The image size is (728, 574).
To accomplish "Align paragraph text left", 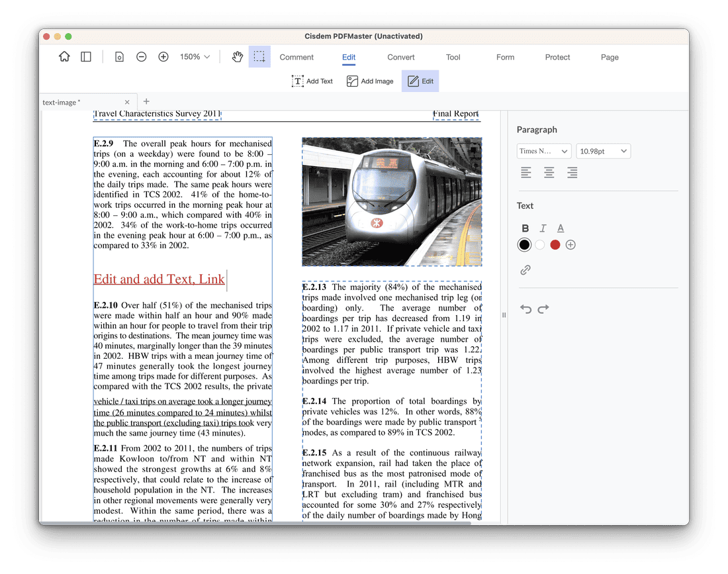I will 526,173.
